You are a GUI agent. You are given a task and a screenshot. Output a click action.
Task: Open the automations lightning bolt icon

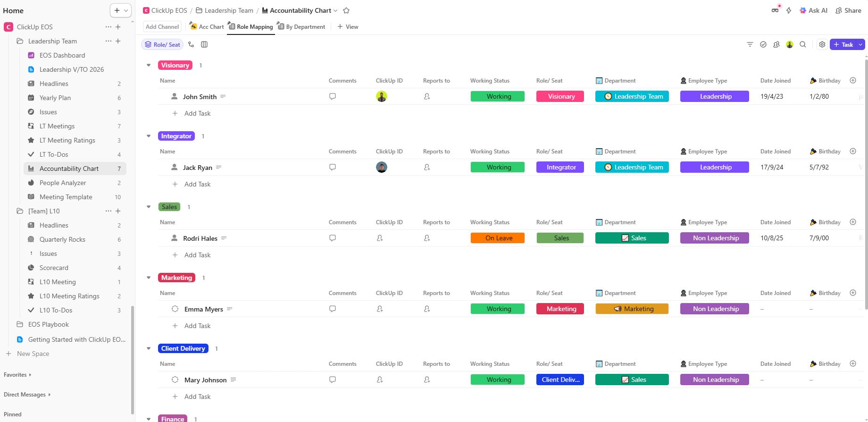pyautogui.click(x=789, y=10)
